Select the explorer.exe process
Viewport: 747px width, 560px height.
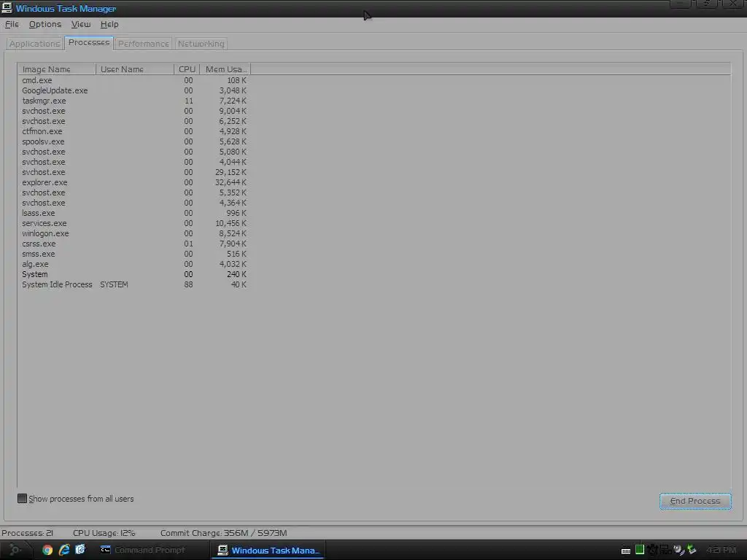pos(134,182)
